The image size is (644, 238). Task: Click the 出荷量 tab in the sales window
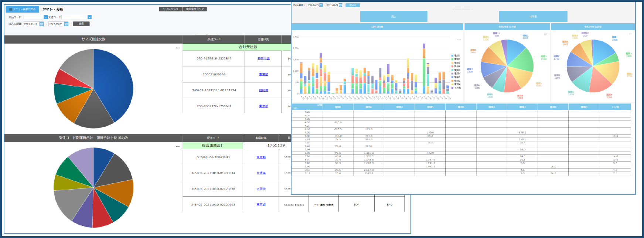click(533, 17)
